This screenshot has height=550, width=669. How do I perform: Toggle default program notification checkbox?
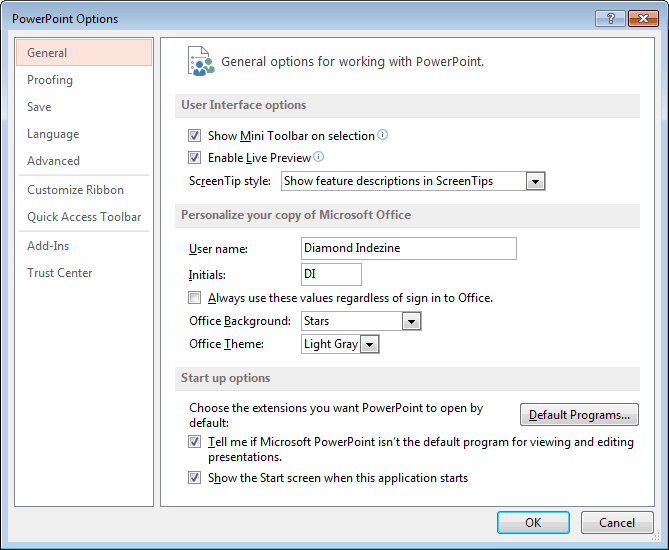(195, 442)
